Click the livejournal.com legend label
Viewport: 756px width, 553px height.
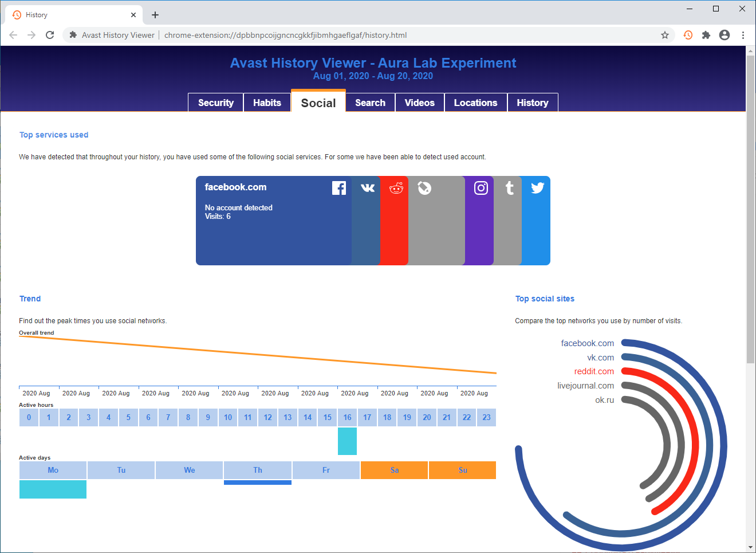[x=585, y=386]
